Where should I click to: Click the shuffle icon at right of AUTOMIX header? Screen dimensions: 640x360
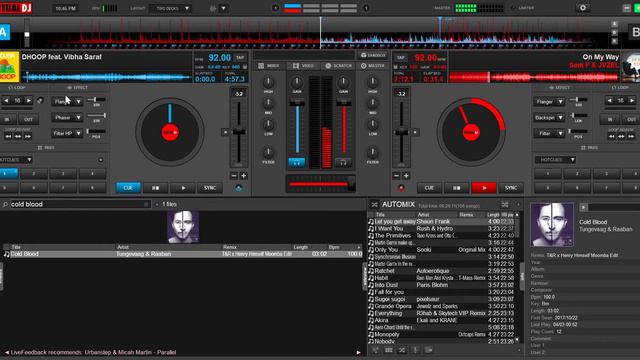(505, 204)
